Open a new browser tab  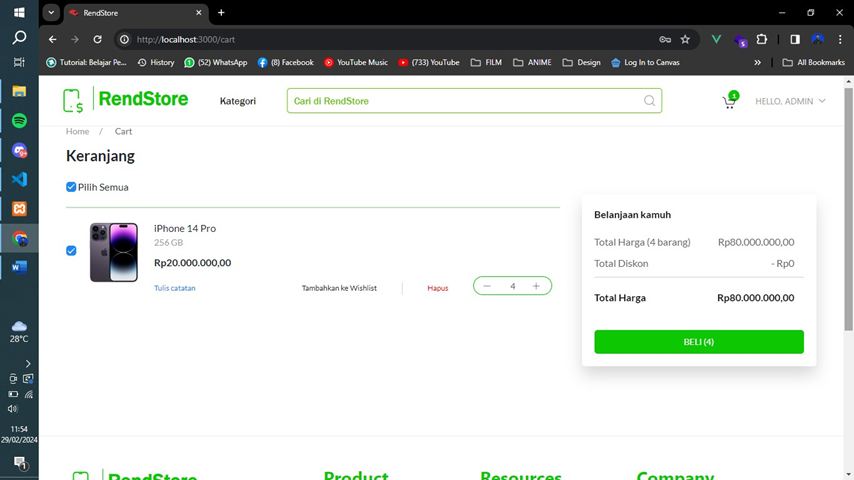(x=221, y=13)
